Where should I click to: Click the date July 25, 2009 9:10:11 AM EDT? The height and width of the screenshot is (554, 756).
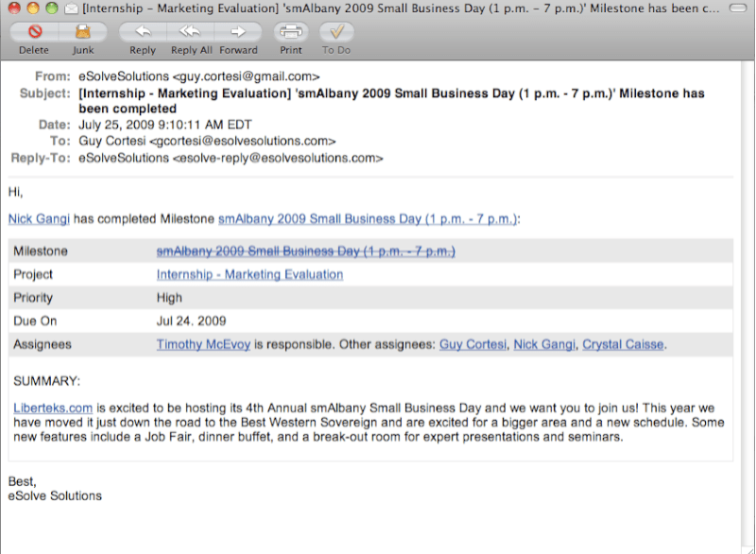pyautogui.click(x=164, y=125)
